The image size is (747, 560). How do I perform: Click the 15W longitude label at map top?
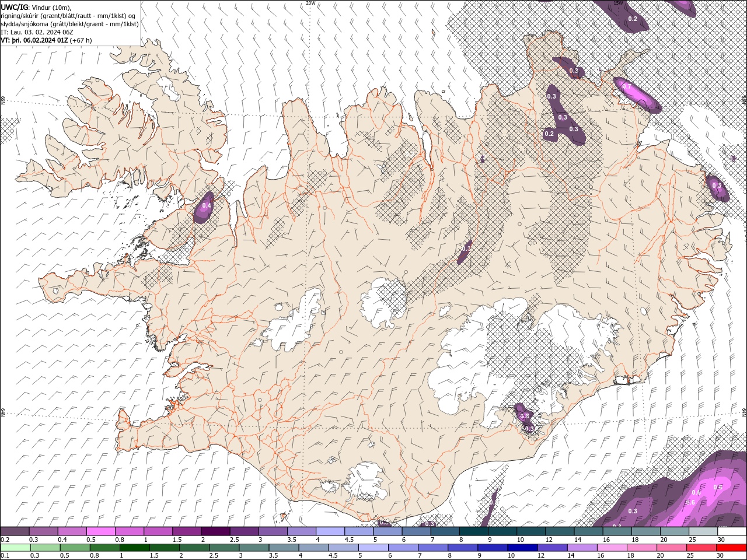point(618,3)
